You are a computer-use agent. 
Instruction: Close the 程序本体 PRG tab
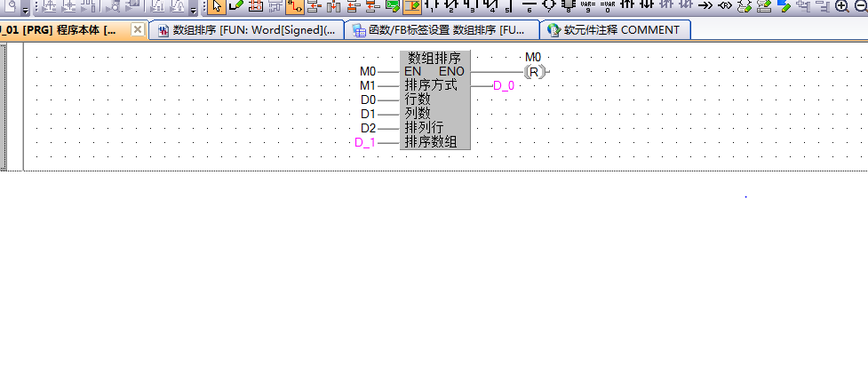(x=138, y=30)
